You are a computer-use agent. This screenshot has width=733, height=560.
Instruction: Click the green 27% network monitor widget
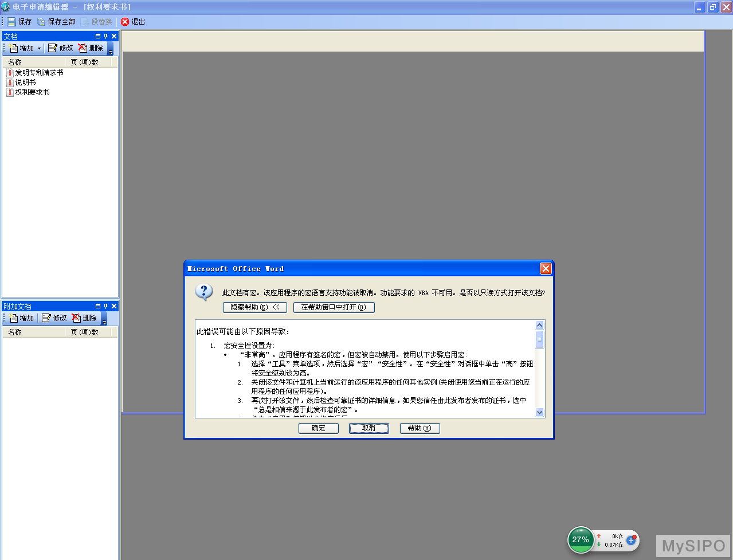581,540
